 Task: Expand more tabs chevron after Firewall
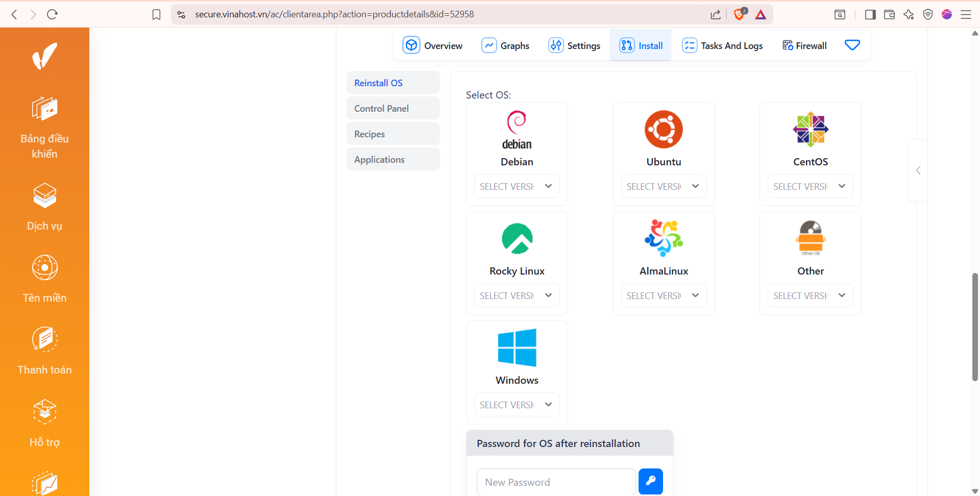pos(852,45)
